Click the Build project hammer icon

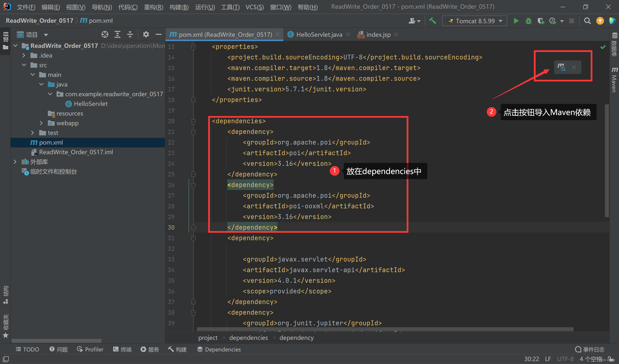click(433, 21)
